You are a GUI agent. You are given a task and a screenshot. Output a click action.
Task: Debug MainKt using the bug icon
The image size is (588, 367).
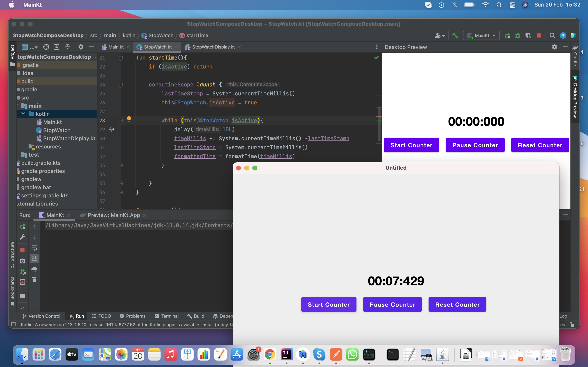pyautogui.click(x=518, y=35)
